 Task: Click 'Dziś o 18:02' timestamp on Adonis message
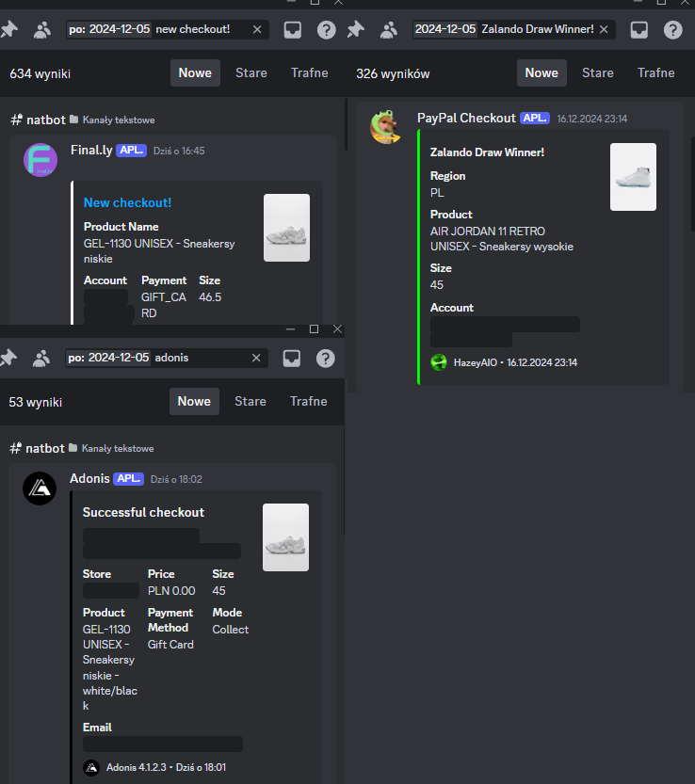click(x=177, y=479)
